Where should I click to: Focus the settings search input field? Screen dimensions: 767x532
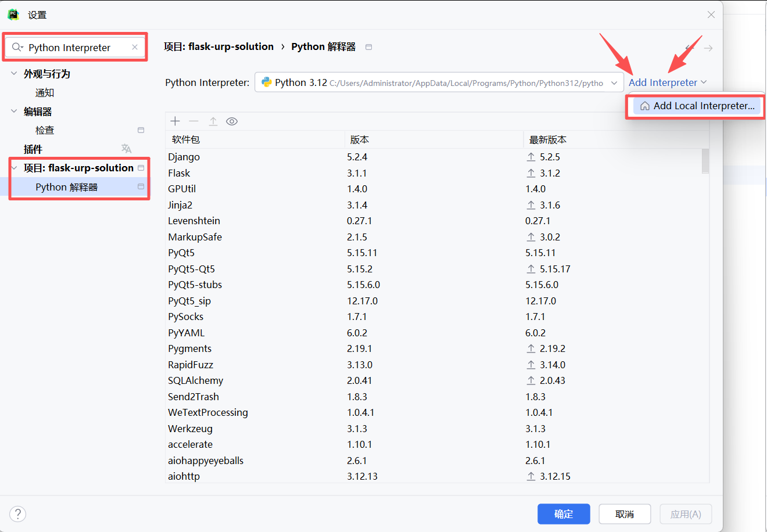[x=76, y=47]
